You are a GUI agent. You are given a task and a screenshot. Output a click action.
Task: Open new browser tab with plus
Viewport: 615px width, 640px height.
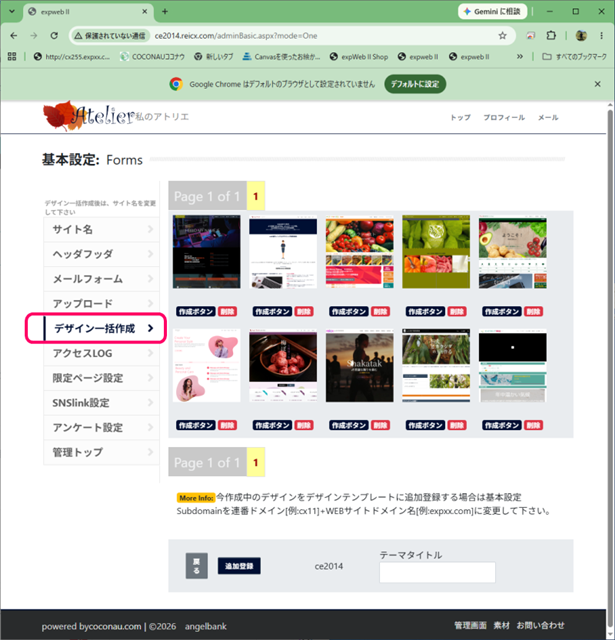(x=165, y=11)
